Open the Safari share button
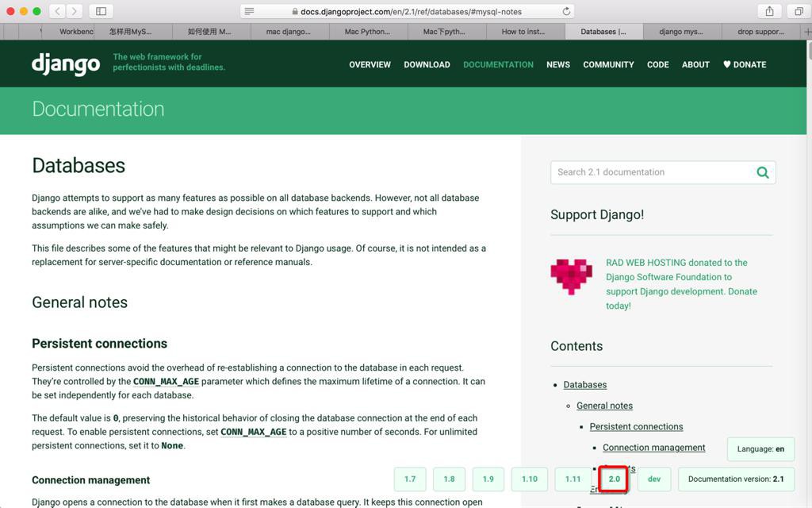The width and height of the screenshot is (812, 508). coord(769,11)
